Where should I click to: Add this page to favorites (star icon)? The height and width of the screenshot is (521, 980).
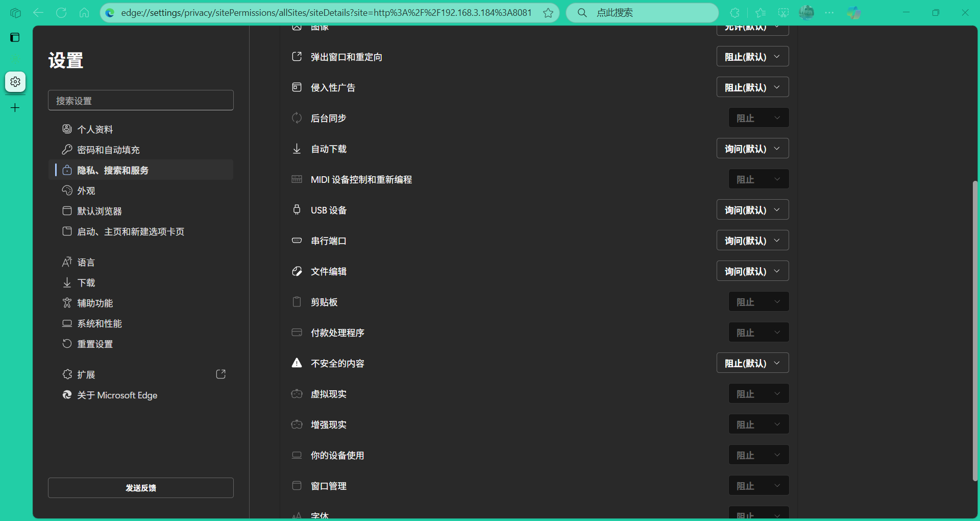(x=548, y=13)
